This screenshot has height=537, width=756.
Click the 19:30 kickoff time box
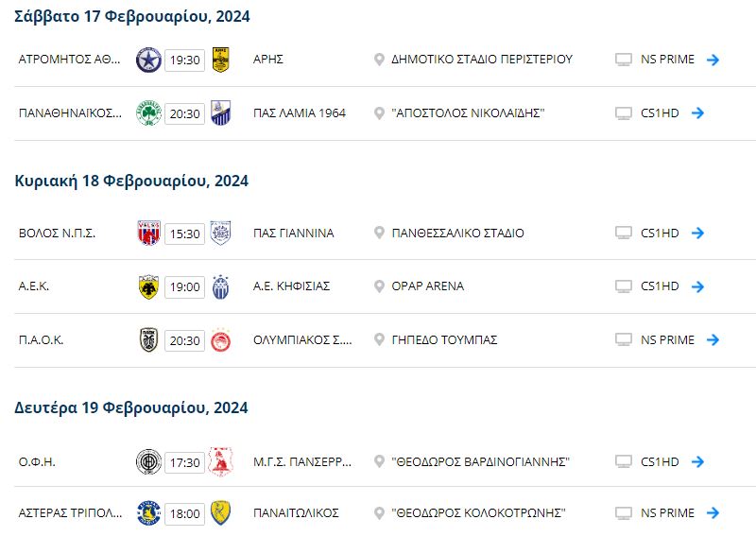point(184,61)
